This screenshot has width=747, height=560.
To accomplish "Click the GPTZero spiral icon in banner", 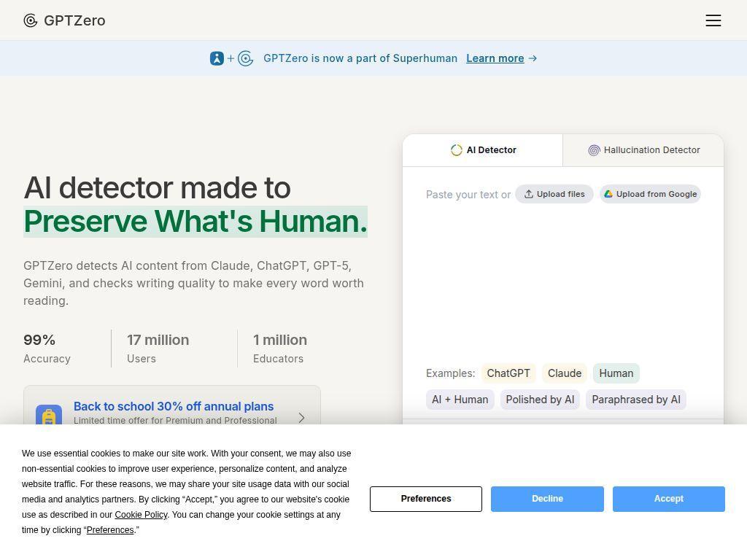I will coord(245,58).
